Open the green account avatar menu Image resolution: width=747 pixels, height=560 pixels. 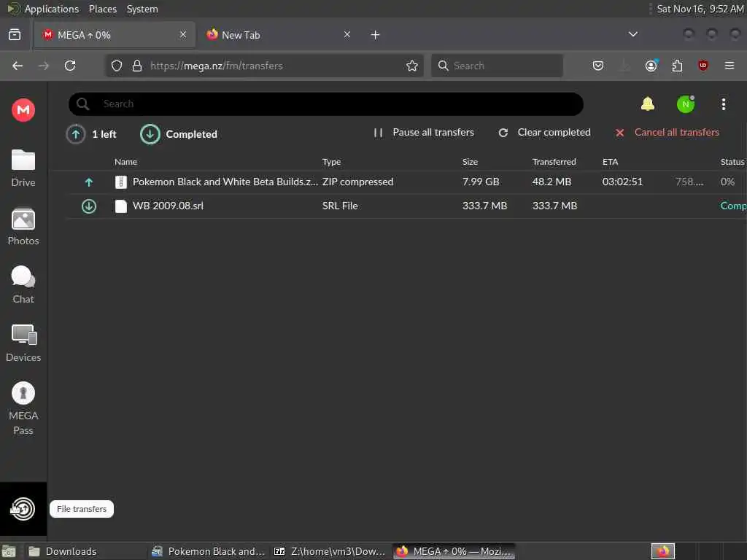pyautogui.click(x=686, y=104)
